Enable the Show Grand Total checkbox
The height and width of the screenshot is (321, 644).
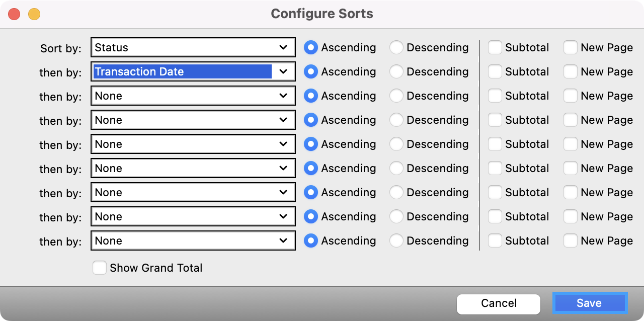click(x=100, y=268)
